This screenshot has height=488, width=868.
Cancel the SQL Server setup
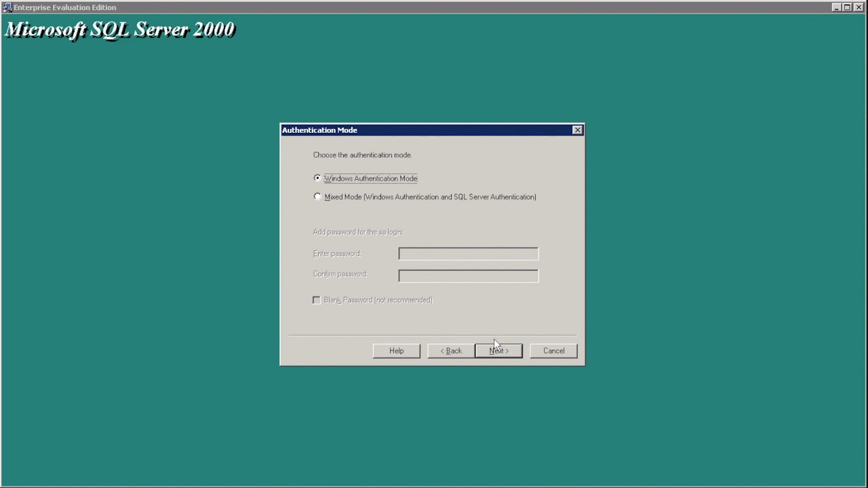click(x=553, y=350)
